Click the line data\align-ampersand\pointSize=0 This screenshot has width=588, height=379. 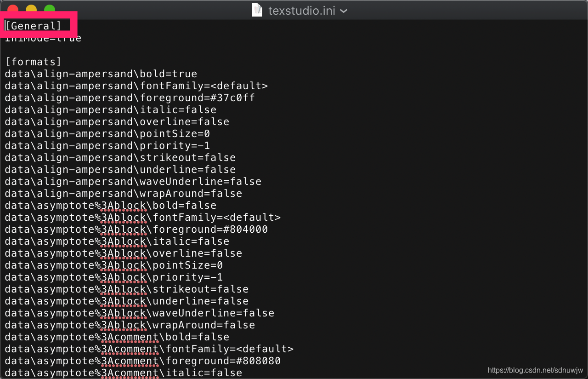(107, 134)
